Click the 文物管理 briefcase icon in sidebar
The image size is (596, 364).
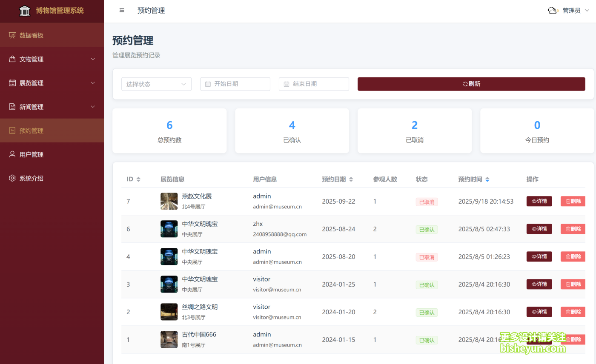(x=12, y=59)
